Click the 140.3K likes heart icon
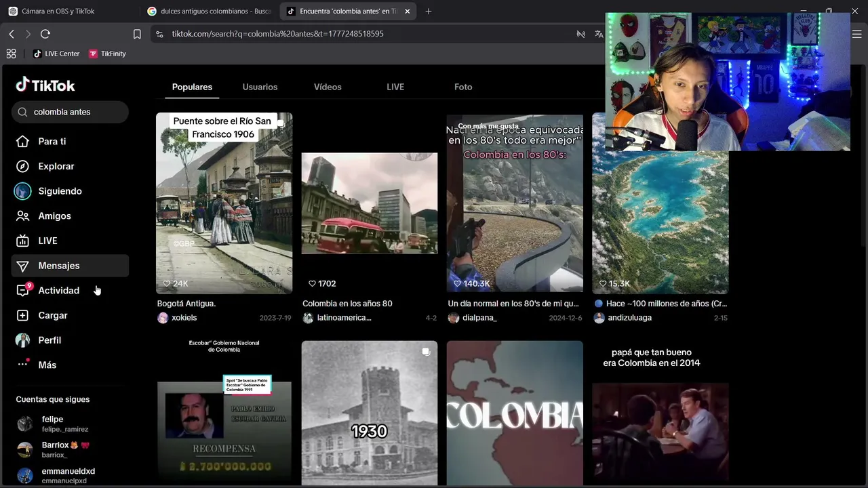Image resolution: width=868 pixels, height=488 pixels. point(457,284)
